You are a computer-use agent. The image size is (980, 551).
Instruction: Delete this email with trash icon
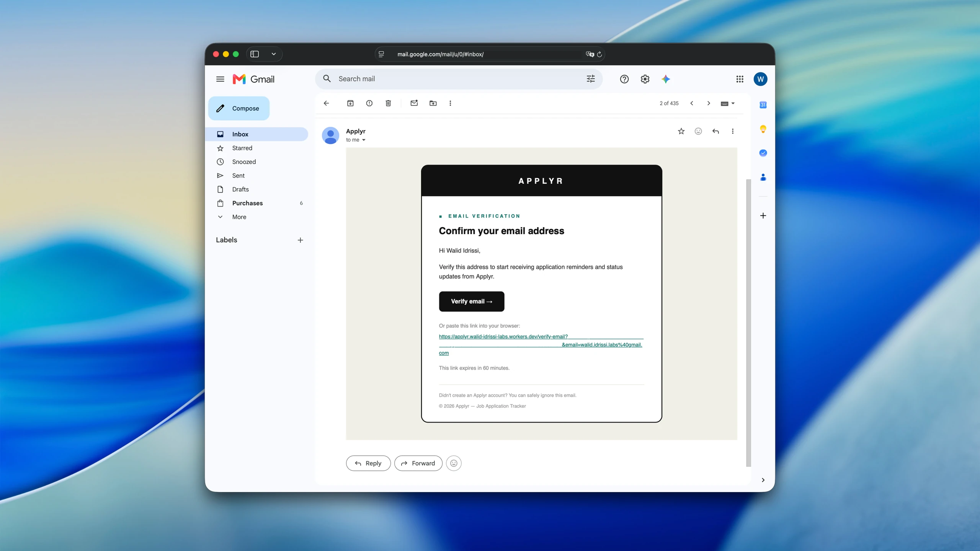[x=388, y=103]
